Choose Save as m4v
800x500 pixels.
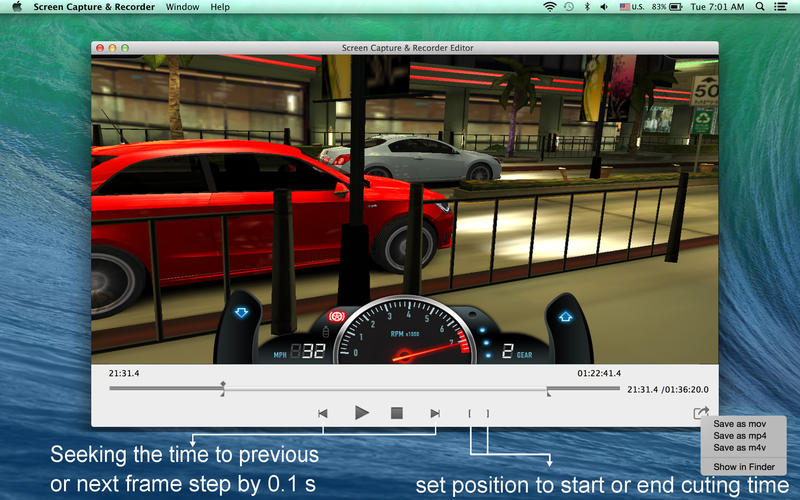740,447
